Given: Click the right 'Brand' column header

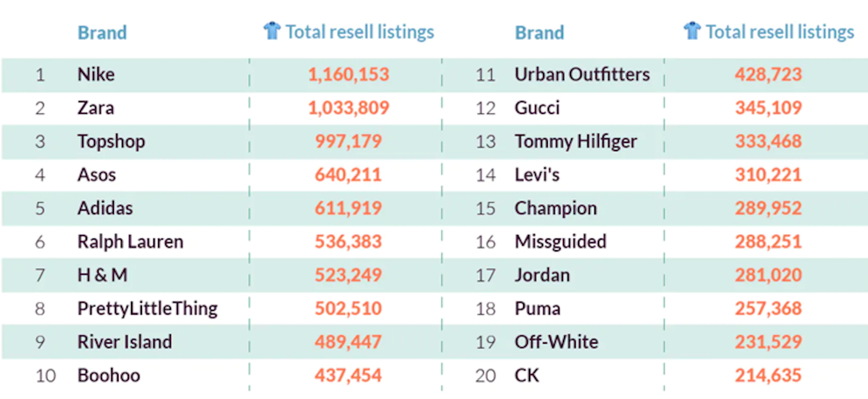Looking at the screenshot, I should click(x=539, y=32).
